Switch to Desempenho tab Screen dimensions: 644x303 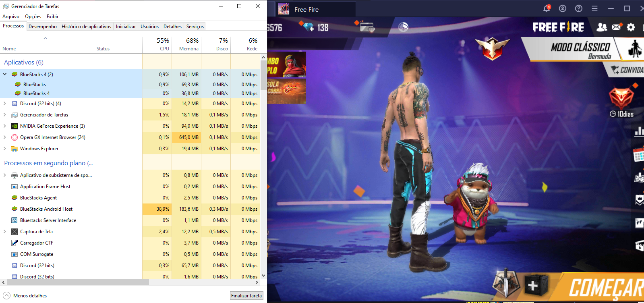tap(43, 27)
